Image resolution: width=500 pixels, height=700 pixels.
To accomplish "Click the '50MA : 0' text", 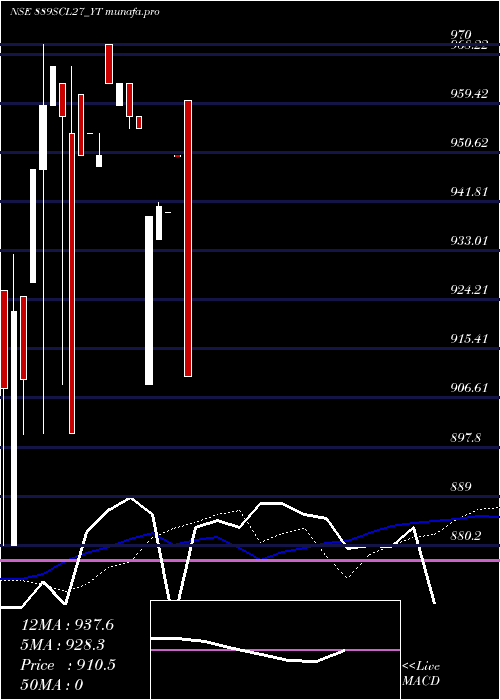I will click(52, 685).
